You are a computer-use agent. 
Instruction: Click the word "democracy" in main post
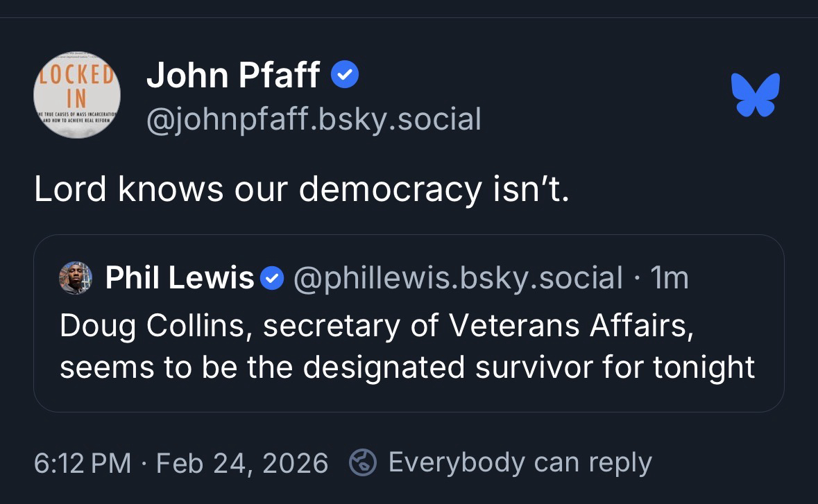390,189
